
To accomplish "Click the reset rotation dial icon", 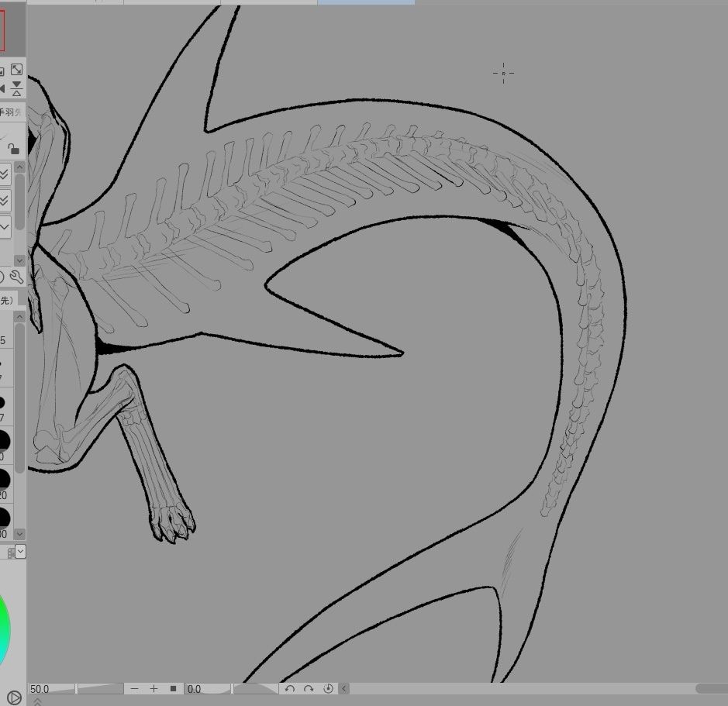I will coord(328,689).
